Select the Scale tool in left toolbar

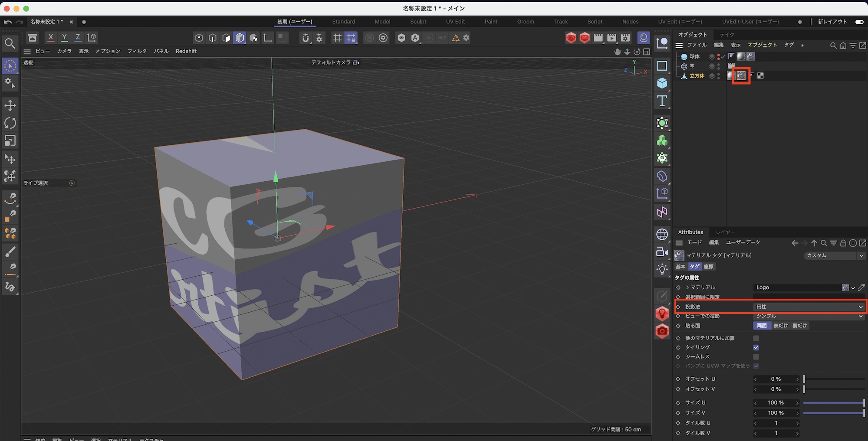click(10, 141)
